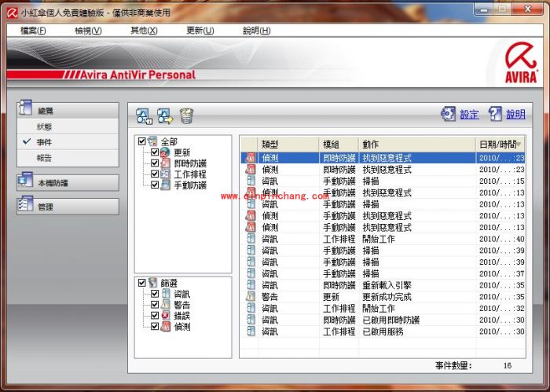Click the Avira umbrella logo

(522, 60)
